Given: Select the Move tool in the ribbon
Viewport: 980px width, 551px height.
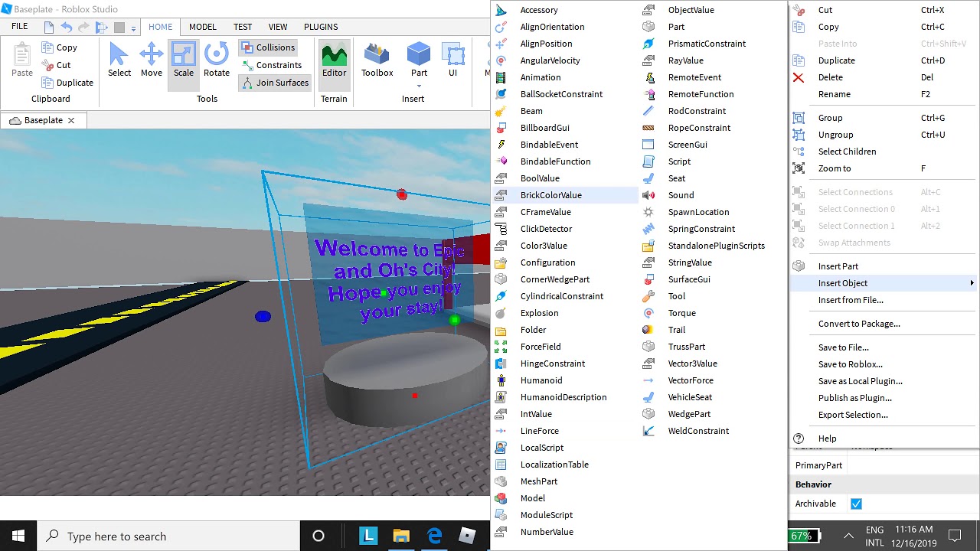Looking at the screenshot, I should pos(151,60).
